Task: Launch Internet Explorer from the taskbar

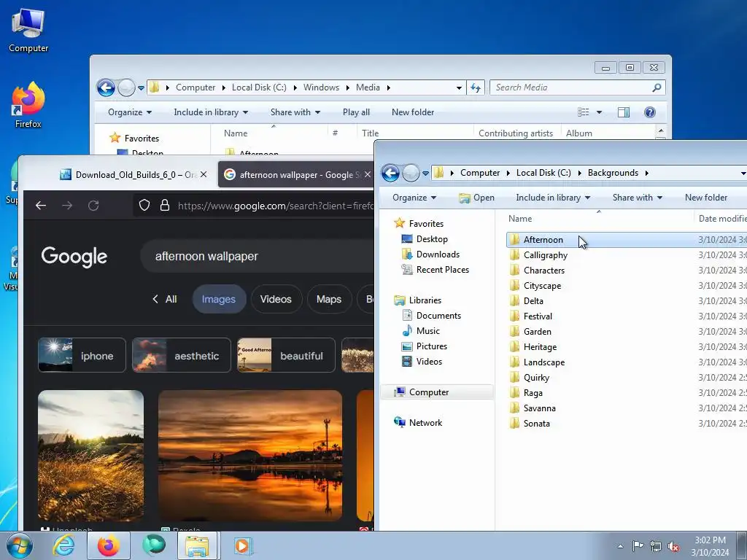Action: 64,545
